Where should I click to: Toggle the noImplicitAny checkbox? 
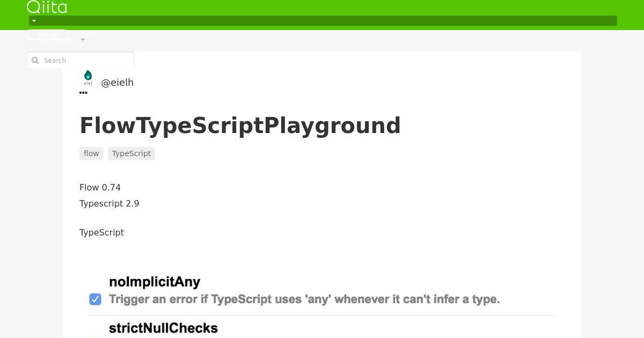click(95, 299)
